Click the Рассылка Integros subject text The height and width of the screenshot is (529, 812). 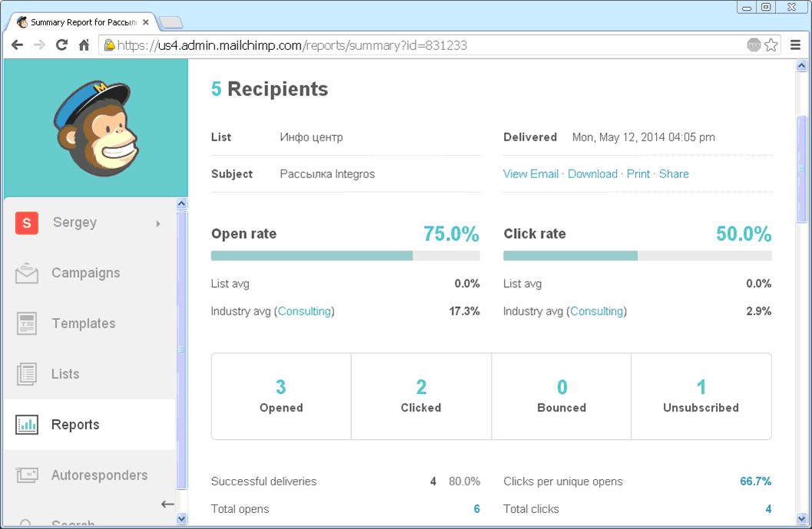click(x=327, y=174)
